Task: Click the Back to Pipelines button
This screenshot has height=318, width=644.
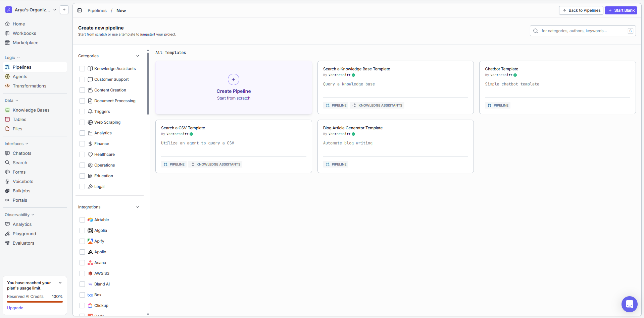Action: 581,10
